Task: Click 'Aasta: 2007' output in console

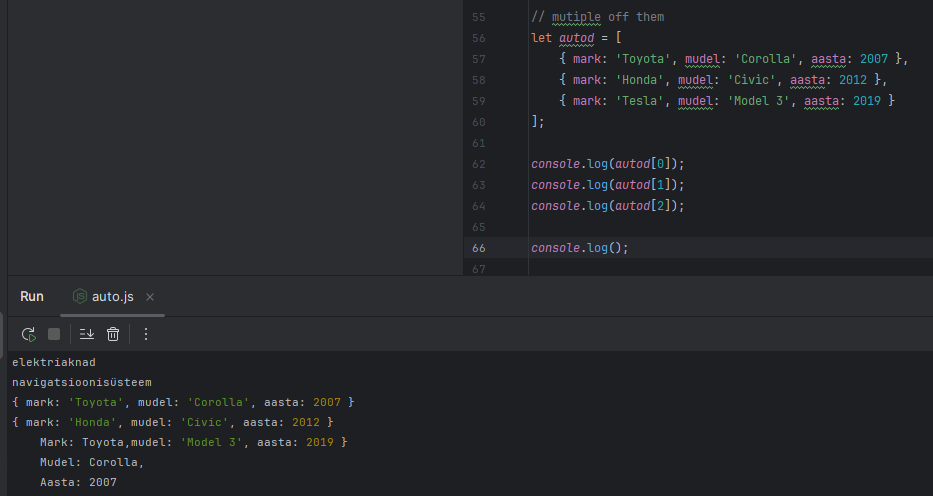Action: pos(78,482)
